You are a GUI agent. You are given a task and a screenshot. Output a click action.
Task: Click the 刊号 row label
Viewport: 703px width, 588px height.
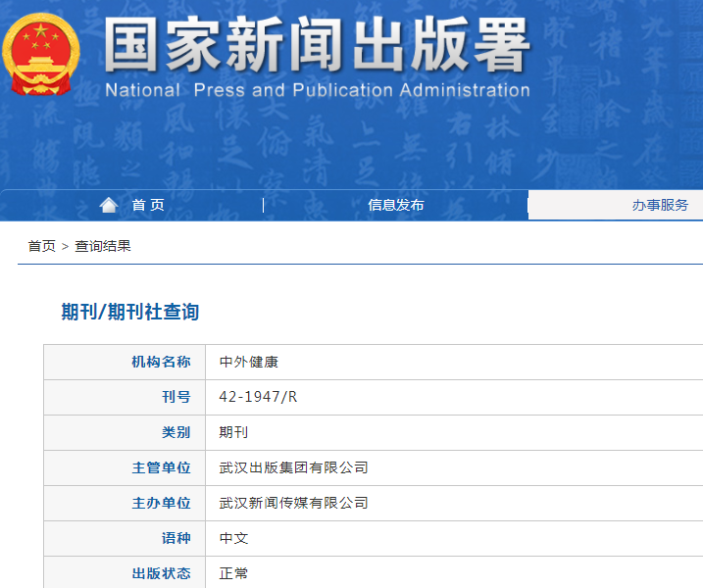[x=176, y=397]
